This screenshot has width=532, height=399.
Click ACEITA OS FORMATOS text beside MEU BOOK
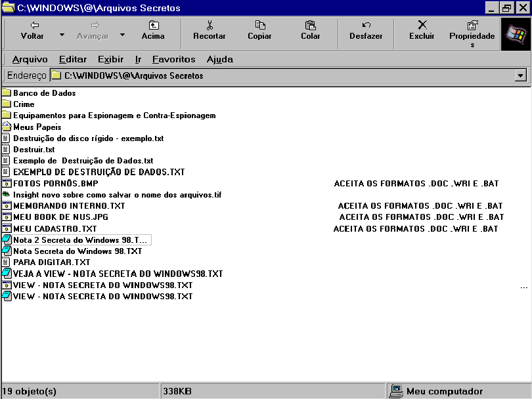(x=422, y=217)
